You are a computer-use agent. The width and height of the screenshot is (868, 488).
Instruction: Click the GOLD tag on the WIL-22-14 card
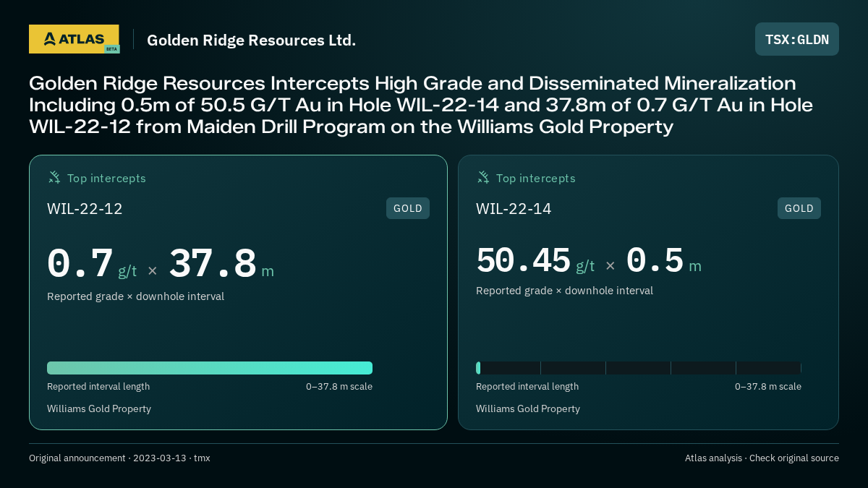[x=799, y=208]
